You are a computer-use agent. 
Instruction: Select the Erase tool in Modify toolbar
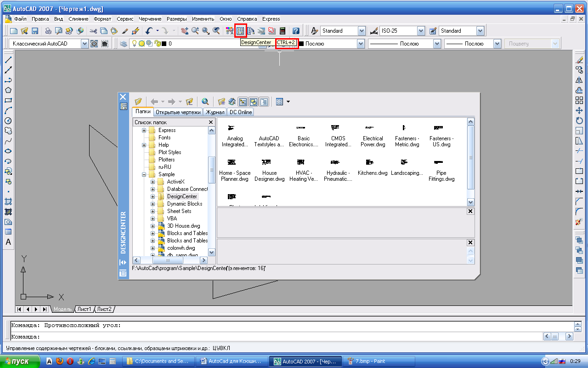tap(579, 60)
